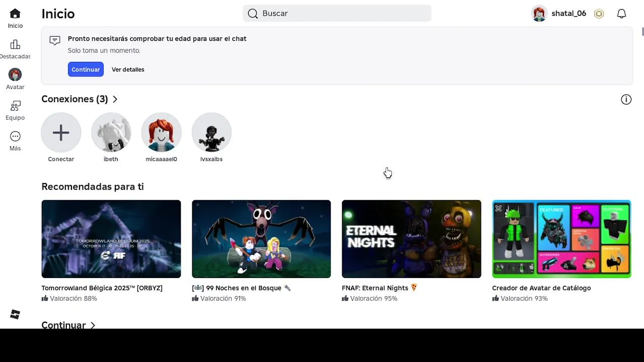Click the Conexiones (3) heading
The width and height of the screenshot is (644, 362).
pyautogui.click(x=75, y=99)
